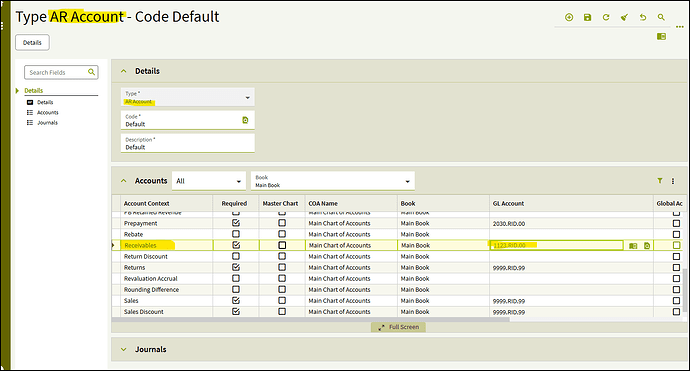This screenshot has height=371, width=690.
Task: Collapse the Accounts section chevron
Action: point(124,181)
